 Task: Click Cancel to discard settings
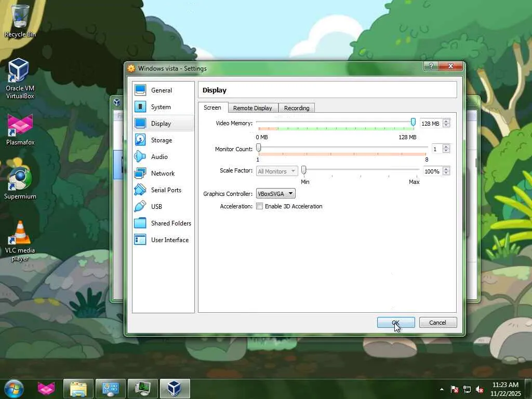pyautogui.click(x=437, y=323)
